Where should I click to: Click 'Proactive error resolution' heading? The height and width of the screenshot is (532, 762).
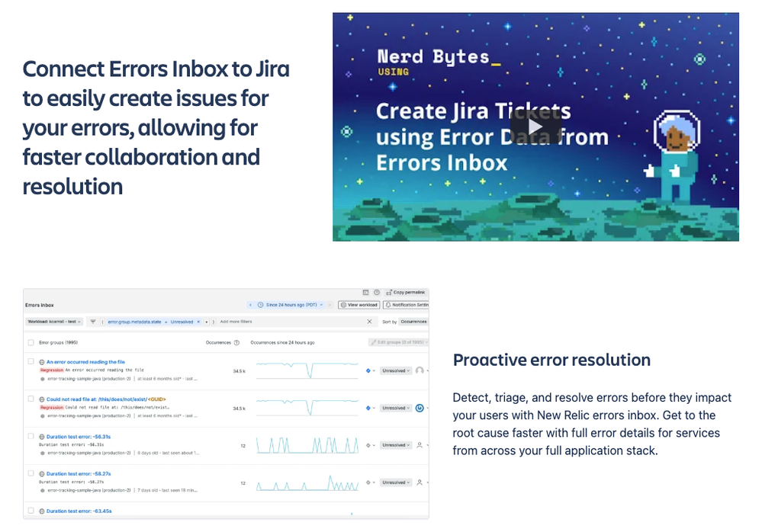551,361
